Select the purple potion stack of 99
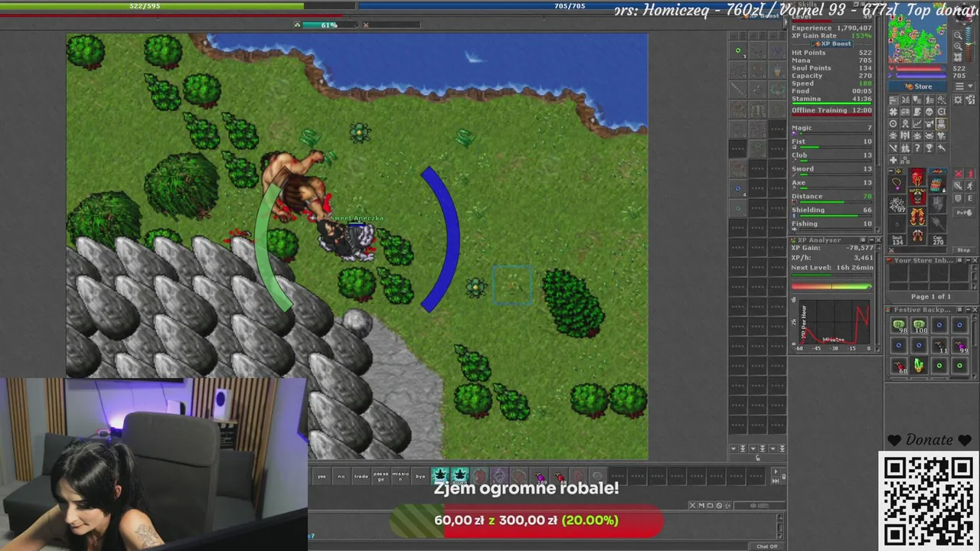 (x=960, y=345)
